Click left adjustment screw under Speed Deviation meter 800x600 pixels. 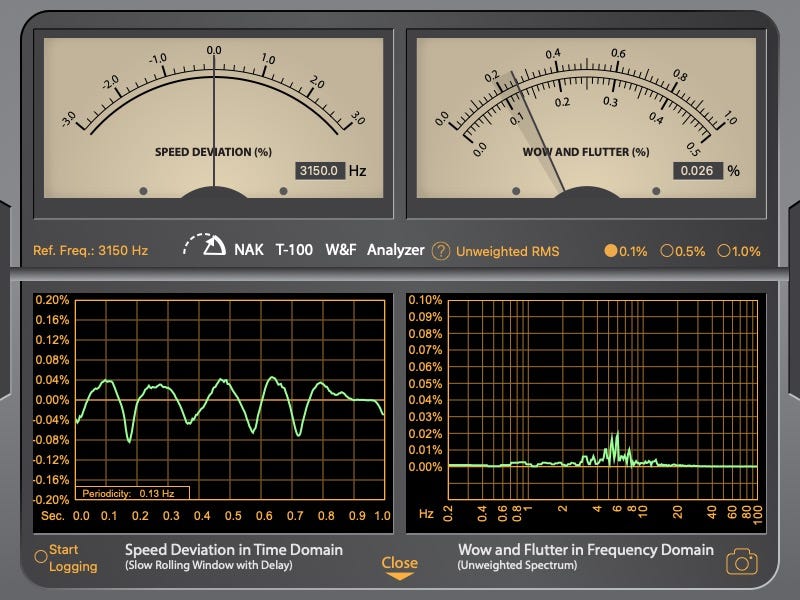[143, 190]
